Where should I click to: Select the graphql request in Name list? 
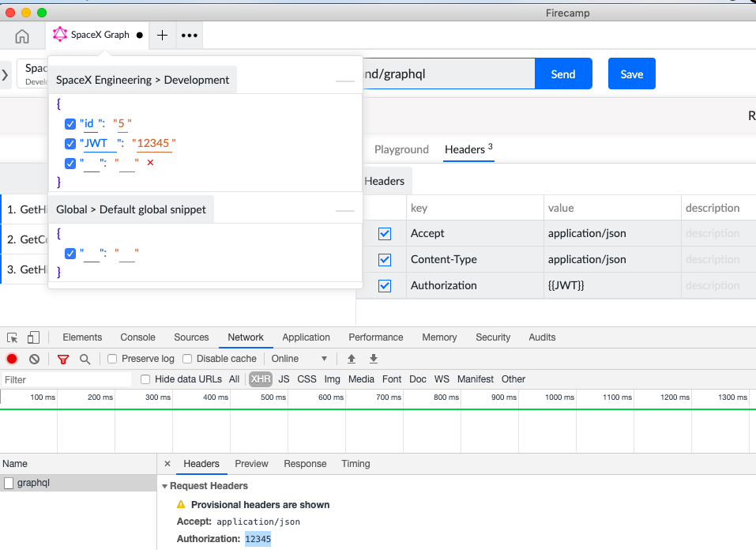78,483
